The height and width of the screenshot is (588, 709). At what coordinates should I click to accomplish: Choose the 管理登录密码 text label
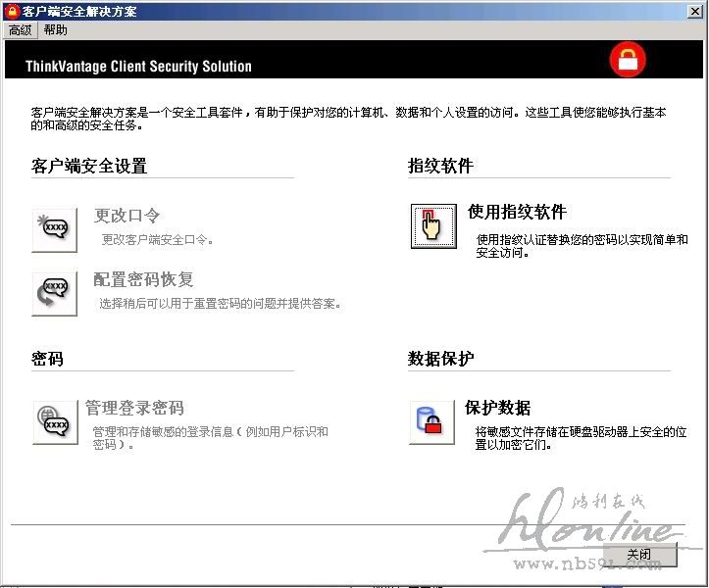(134, 408)
